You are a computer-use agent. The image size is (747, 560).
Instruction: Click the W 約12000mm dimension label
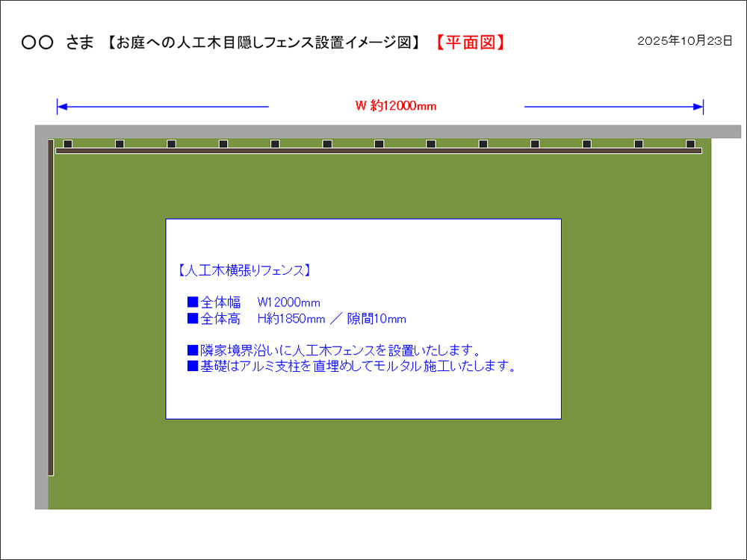click(396, 106)
